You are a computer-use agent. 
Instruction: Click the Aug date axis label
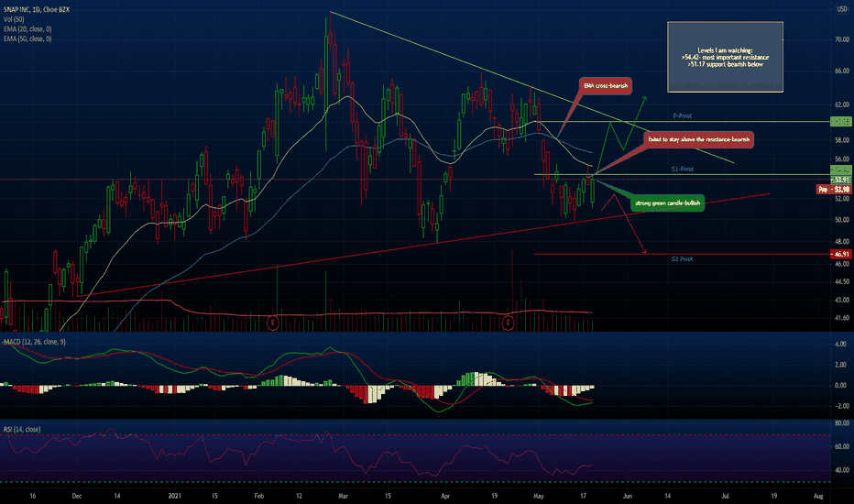tap(818, 497)
